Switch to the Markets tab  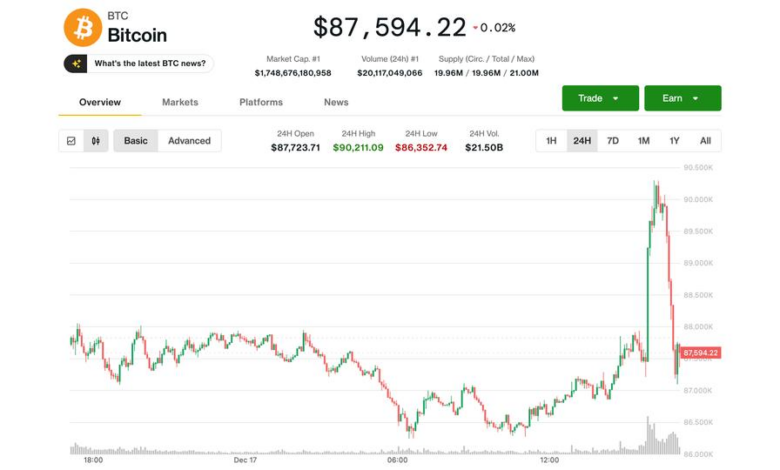pos(180,102)
